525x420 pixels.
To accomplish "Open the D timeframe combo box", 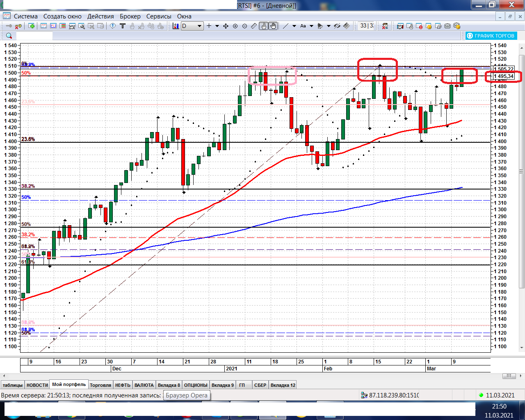I will [x=192, y=26].
